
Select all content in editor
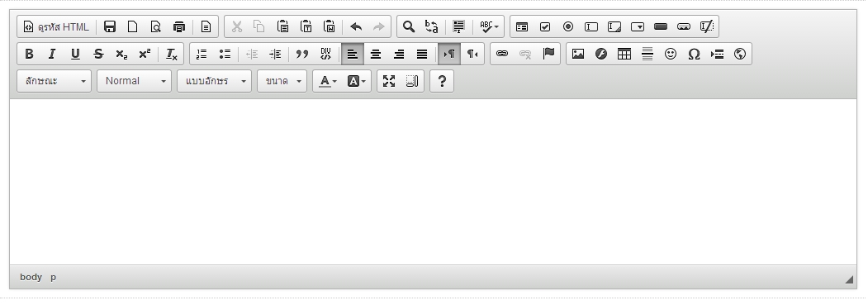pyautogui.click(x=459, y=26)
